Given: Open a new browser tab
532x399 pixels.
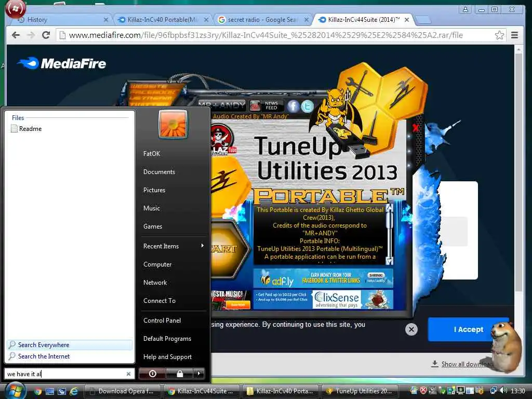Looking at the screenshot, I should [423, 20].
